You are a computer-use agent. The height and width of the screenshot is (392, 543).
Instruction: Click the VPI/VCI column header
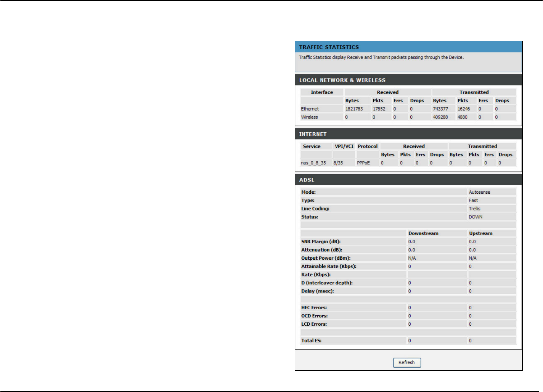click(344, 147)
